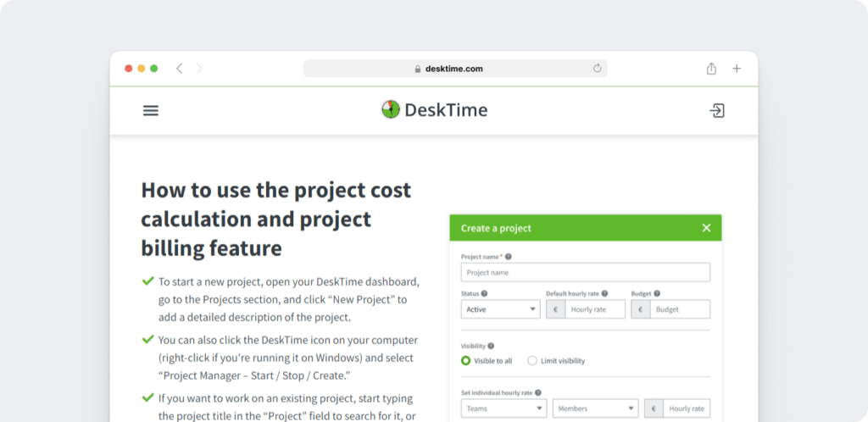Click the DeskTime logo
This screenshot has width=868, height=422.
[435, 109]
